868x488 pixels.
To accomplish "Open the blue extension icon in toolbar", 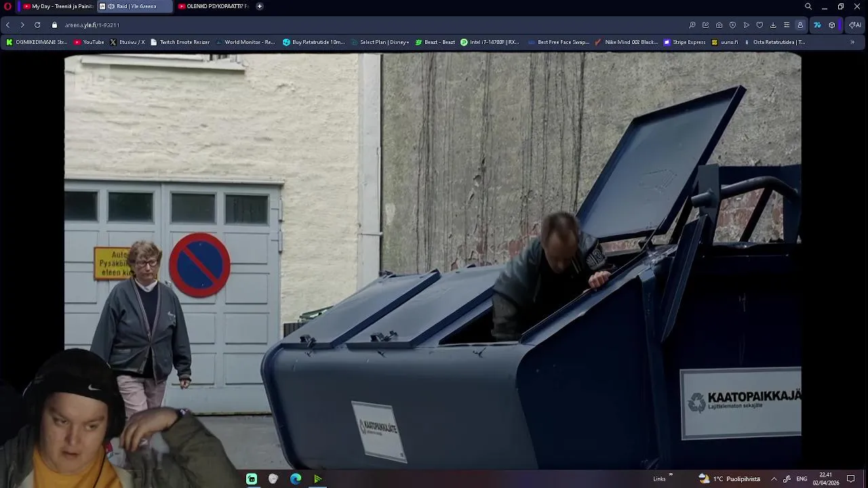I will click(817, 25).
